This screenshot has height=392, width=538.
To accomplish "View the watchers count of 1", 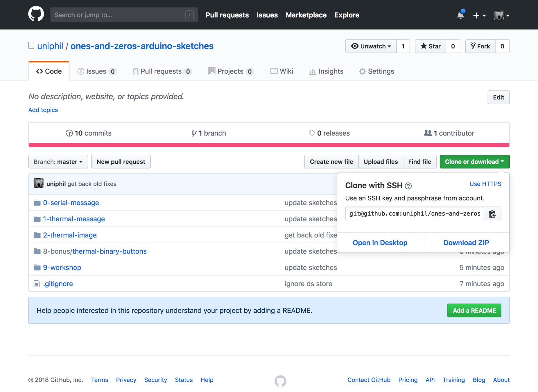I will (x=403, y=46).
